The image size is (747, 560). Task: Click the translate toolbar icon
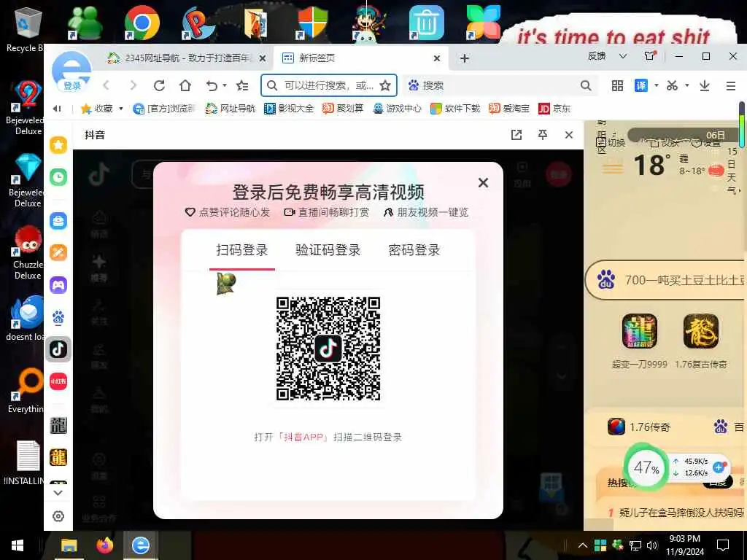click(641, 86)
